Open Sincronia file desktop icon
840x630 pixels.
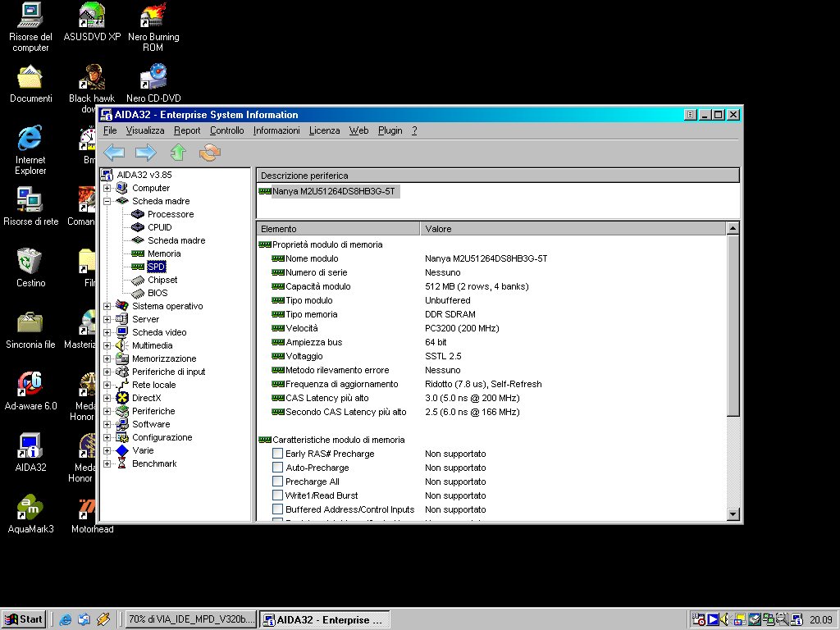click(30, 330)
